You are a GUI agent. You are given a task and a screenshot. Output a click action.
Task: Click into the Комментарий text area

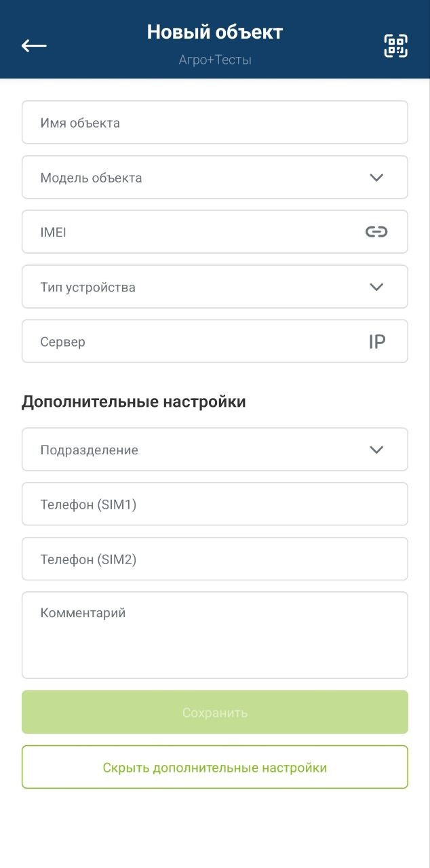(215, 635)
